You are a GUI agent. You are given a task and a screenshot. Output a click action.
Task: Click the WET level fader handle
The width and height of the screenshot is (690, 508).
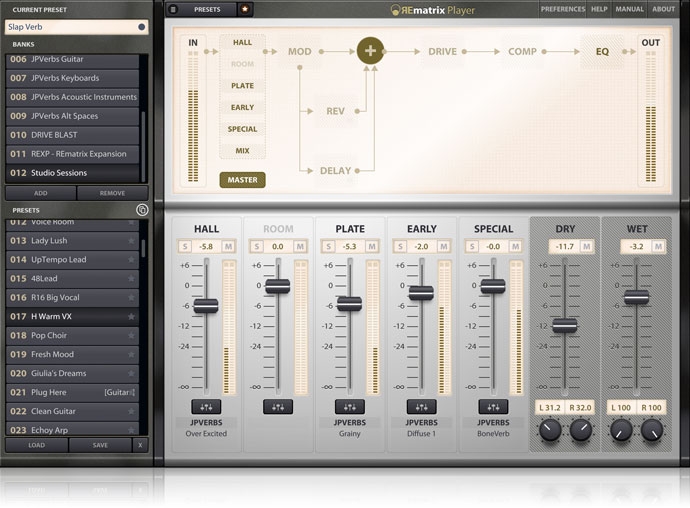tap(636, 297)
